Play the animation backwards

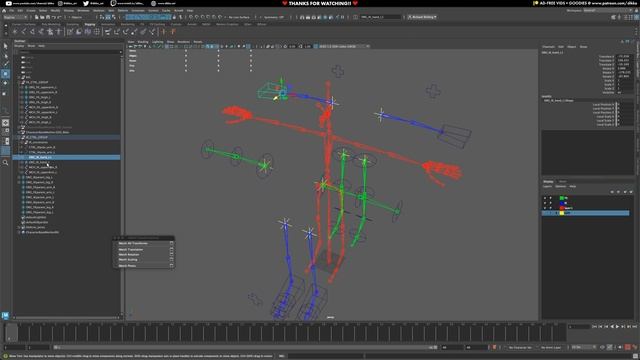612,327
